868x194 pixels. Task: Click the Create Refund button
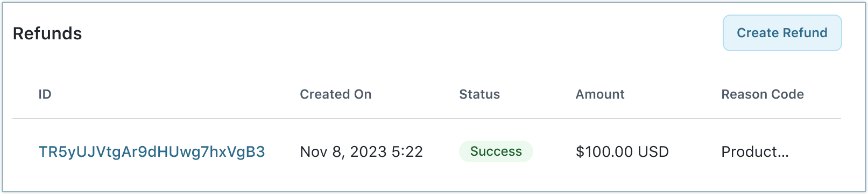782,33
